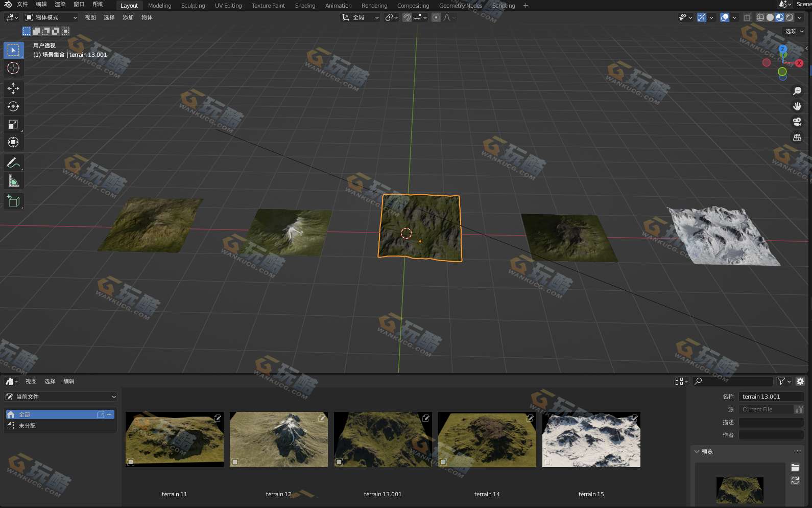
Task: Toggle proportional editing
Action: [x=436, y=17]
